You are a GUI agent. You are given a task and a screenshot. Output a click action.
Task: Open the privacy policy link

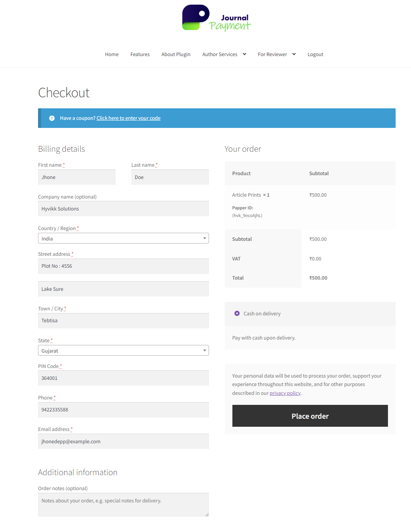pyautogui.click(x=285, y=393)
